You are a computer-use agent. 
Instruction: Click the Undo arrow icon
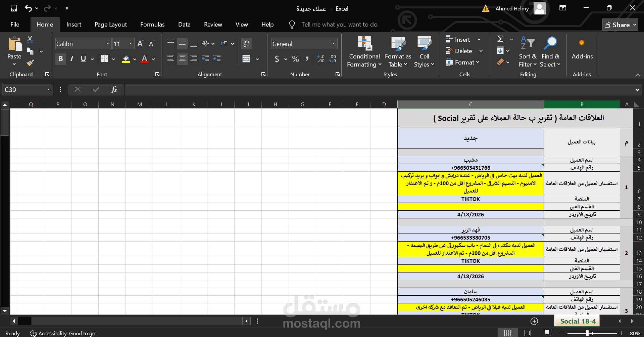(29, 8)
